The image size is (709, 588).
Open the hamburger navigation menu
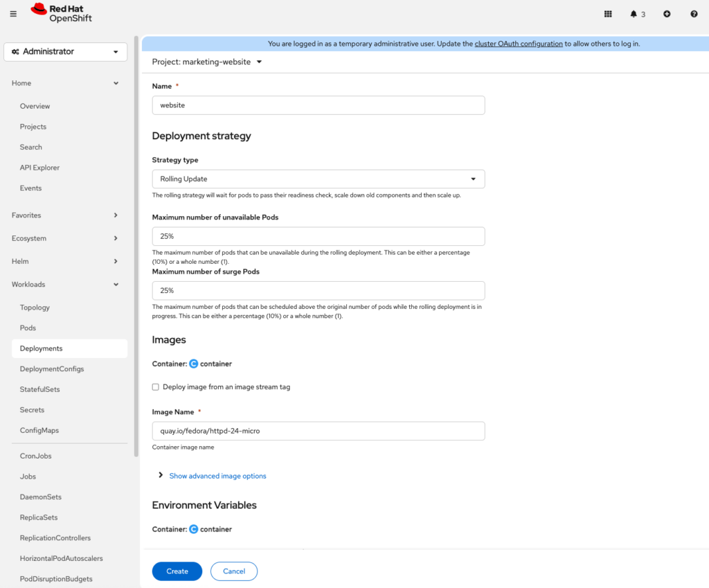click(13, 14)
